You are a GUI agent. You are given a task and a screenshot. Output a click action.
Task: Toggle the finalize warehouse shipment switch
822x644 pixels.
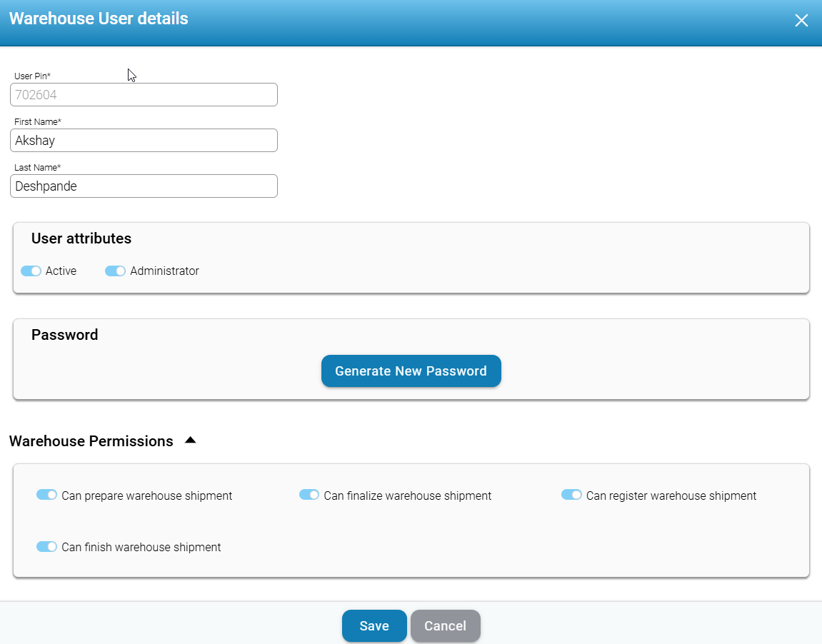pos(309,495)
